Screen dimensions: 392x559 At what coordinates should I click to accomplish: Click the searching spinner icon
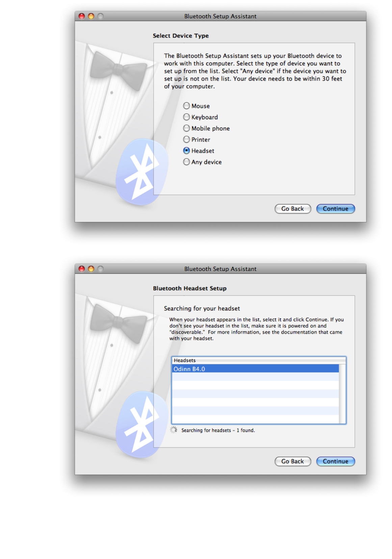point(174,430)
